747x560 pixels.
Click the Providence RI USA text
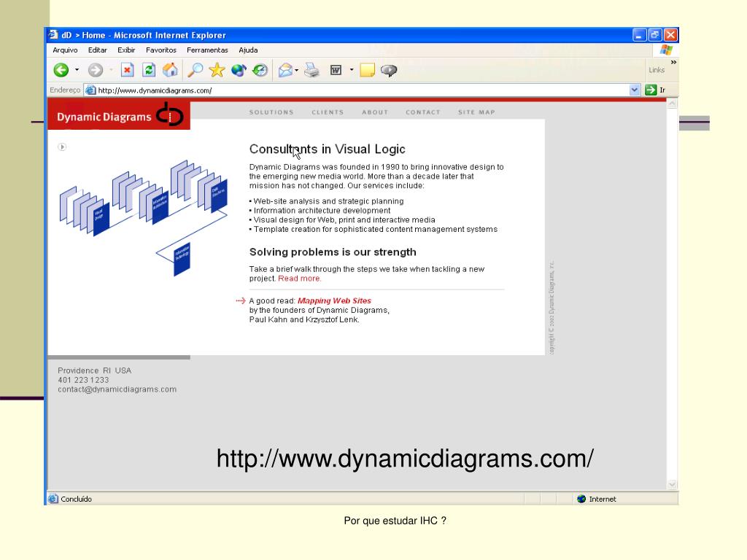coord(94,370)
